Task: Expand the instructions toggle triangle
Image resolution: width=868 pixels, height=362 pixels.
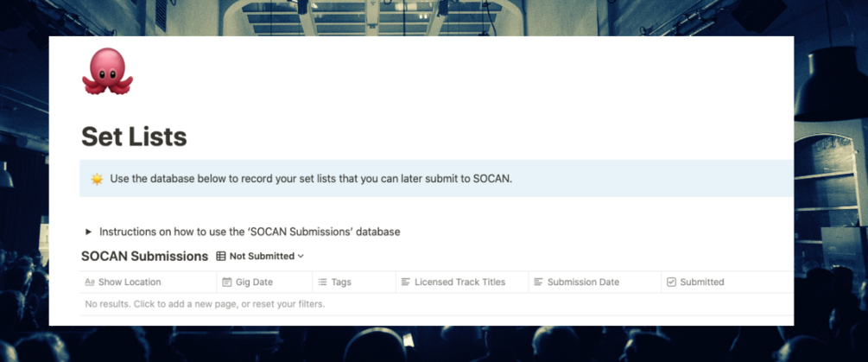Action: (x=88, y=232)
